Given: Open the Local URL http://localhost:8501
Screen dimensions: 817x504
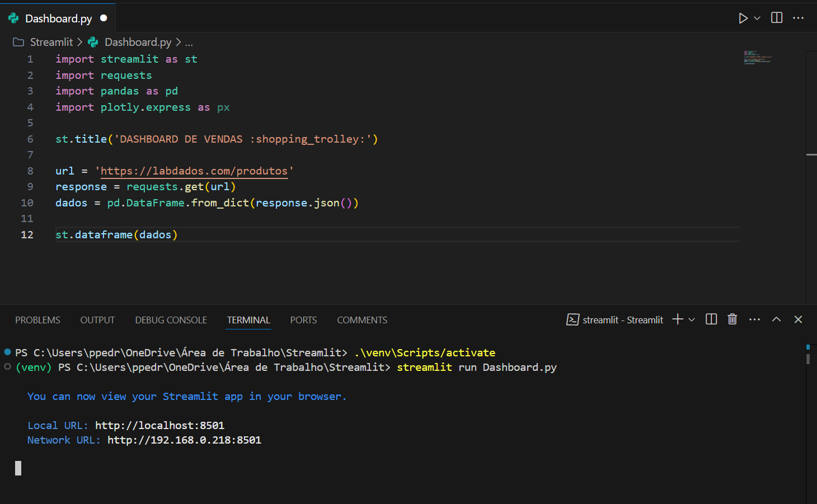Looking at the screenshot, I should click(159, 426).
